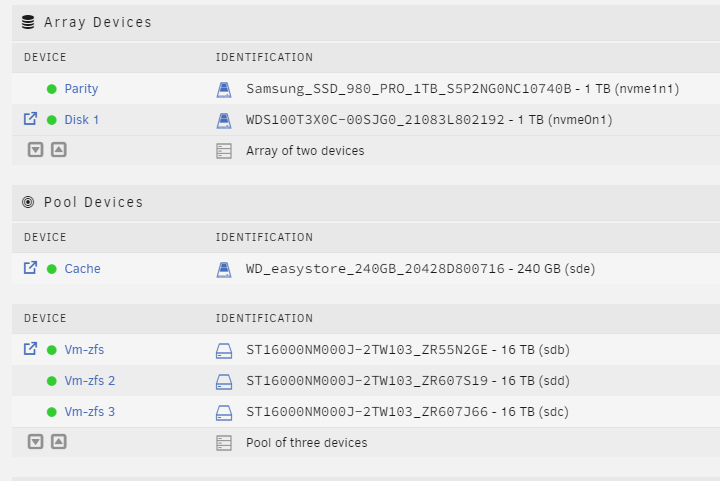Click the 'Pool of three devices' text
The height and width of the screenshot is (481, 720).
(307, 442)
